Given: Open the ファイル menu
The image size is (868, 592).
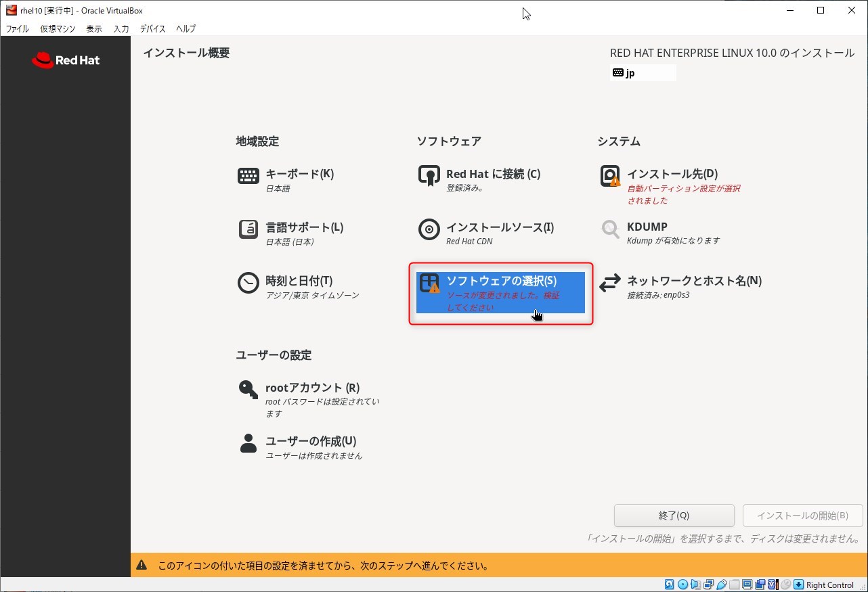Looking at the screenshot, I should click(17, 28).
